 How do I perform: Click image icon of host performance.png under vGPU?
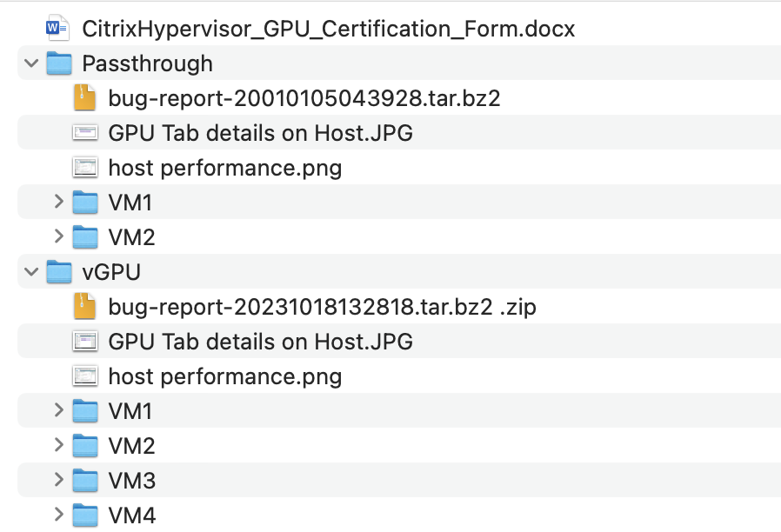coord(84,376)
